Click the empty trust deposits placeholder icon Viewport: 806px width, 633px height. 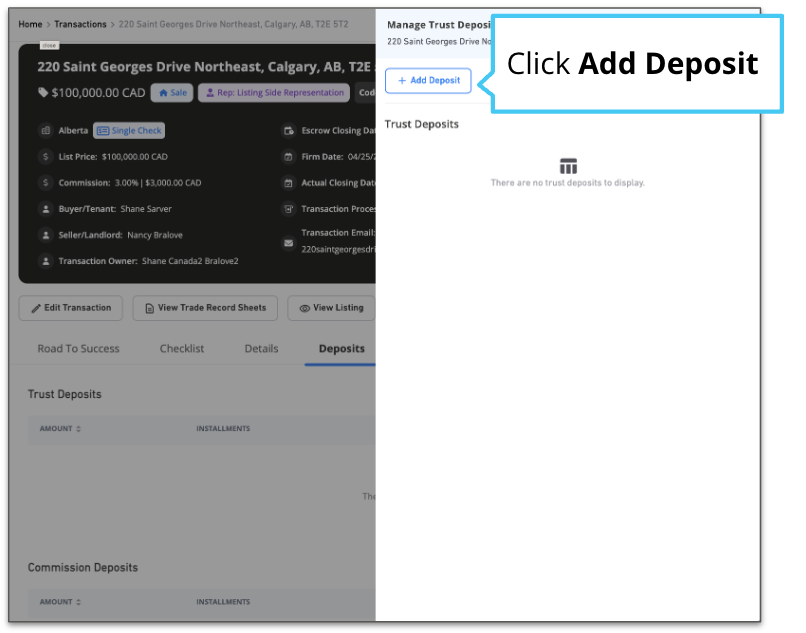pyautogui.click(x=568, y=166)
